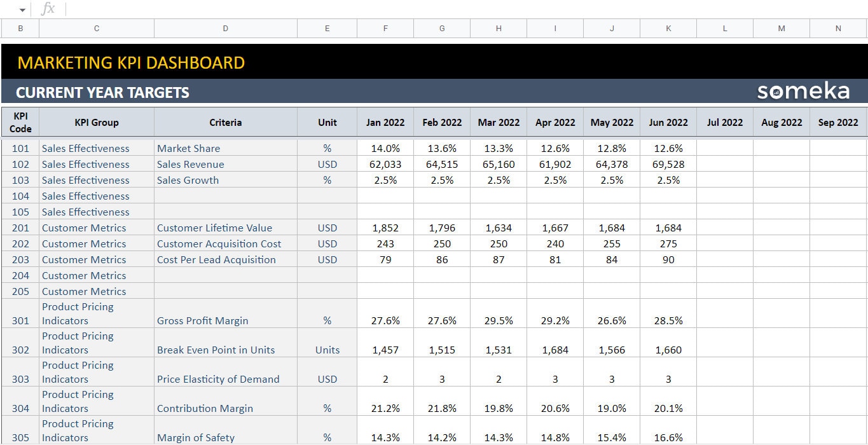
Task: Click the Market Share criteria cell
Action: (x=226, y=148)
